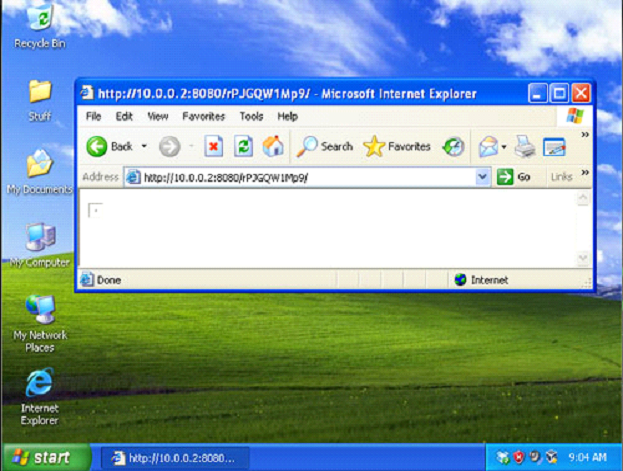Click the Go button
Image resolution: width=623 pixels, height=471 pixels.
pos(514,177)
